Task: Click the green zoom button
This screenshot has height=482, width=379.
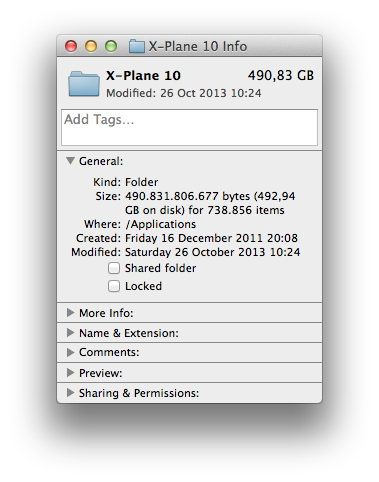Action: pos(111,46)
